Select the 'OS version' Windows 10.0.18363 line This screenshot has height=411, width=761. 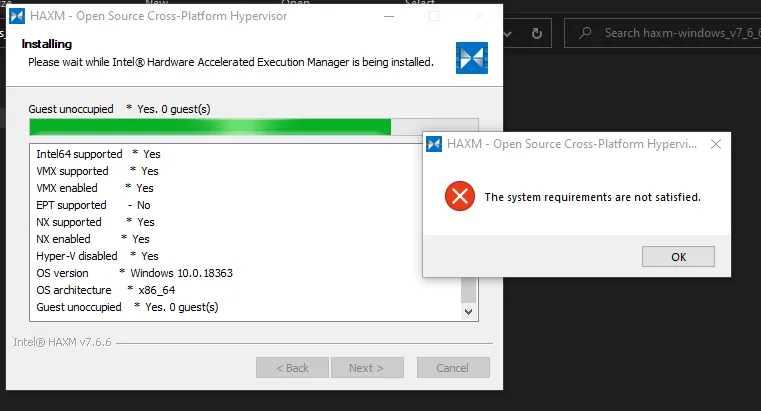click(134, 273)
